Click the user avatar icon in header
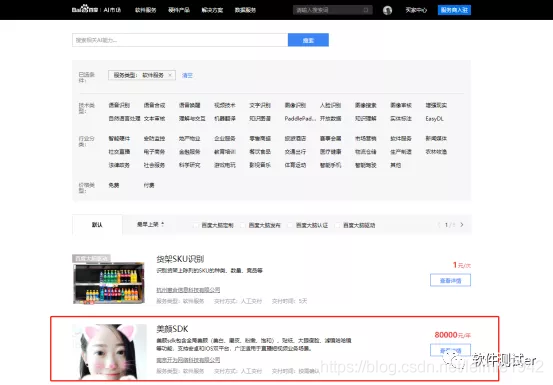 [387, 10]
